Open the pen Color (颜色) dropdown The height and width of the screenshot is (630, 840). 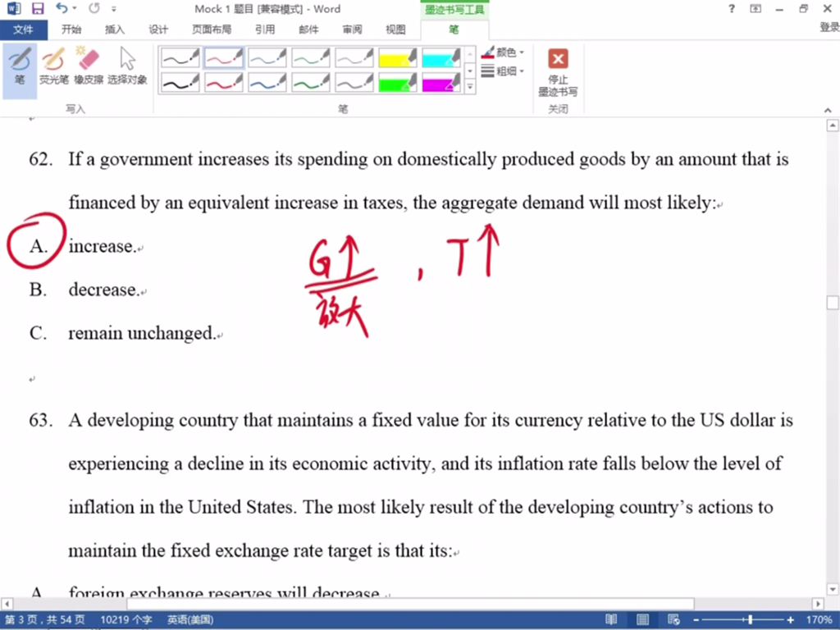coord(504,52)
